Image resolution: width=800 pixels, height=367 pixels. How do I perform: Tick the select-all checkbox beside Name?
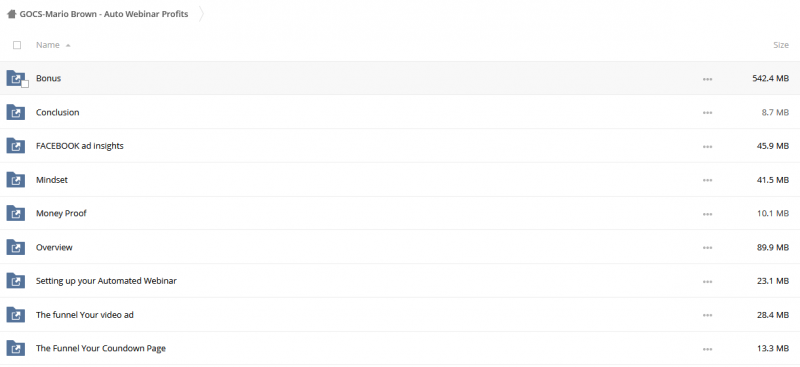coord(17,45)
